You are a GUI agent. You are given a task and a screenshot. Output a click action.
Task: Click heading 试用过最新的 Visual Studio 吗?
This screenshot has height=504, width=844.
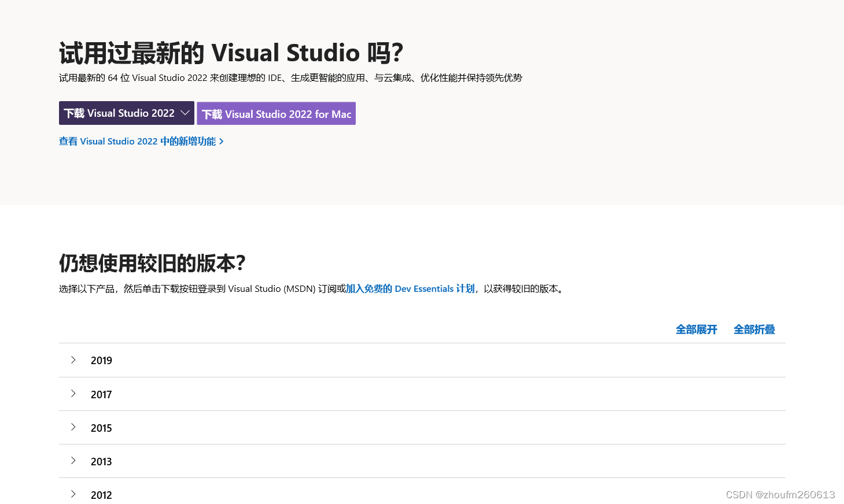[x=231, y=53]
